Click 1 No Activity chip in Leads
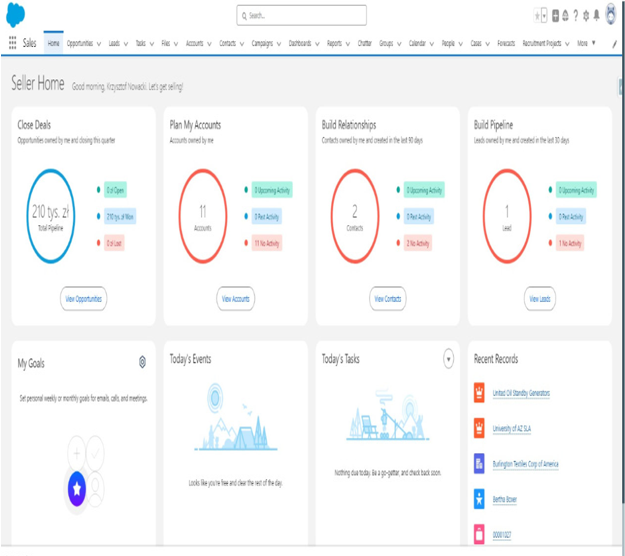The width and height of the screenshot is (625, 556). tap(570, 243)
